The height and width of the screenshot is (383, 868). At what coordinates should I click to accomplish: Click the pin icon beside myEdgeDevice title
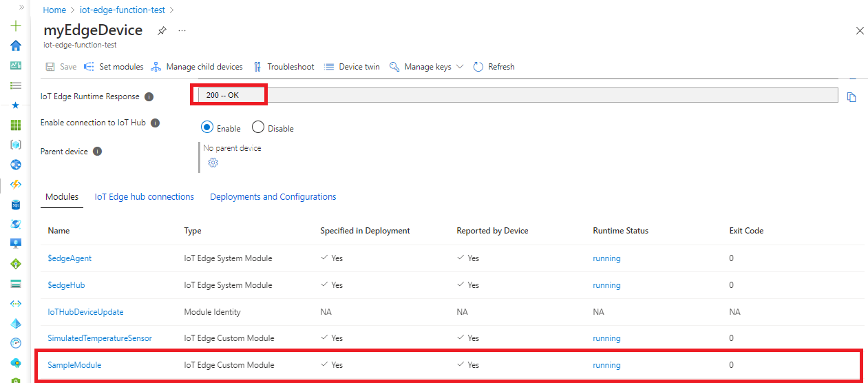[x=162, y=31]
